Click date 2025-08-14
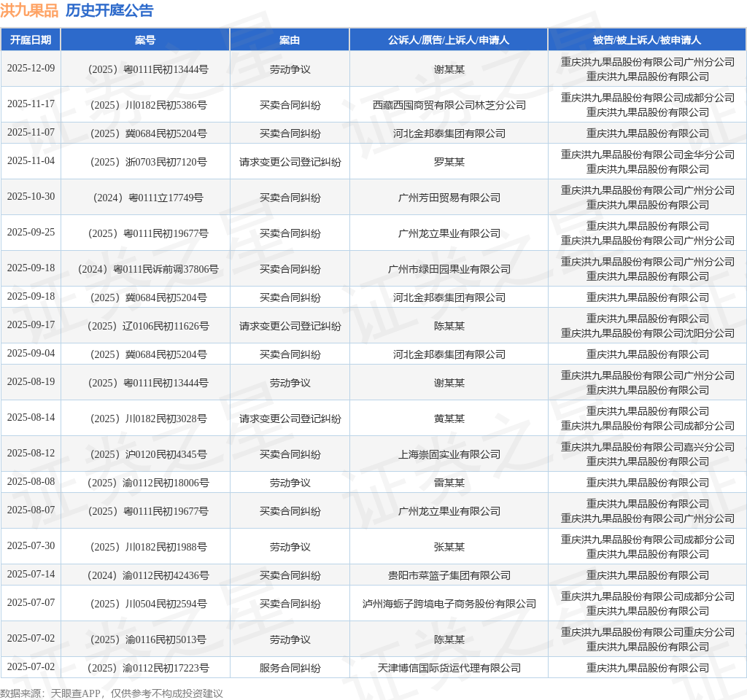747x700 pixels. [31, 418]
